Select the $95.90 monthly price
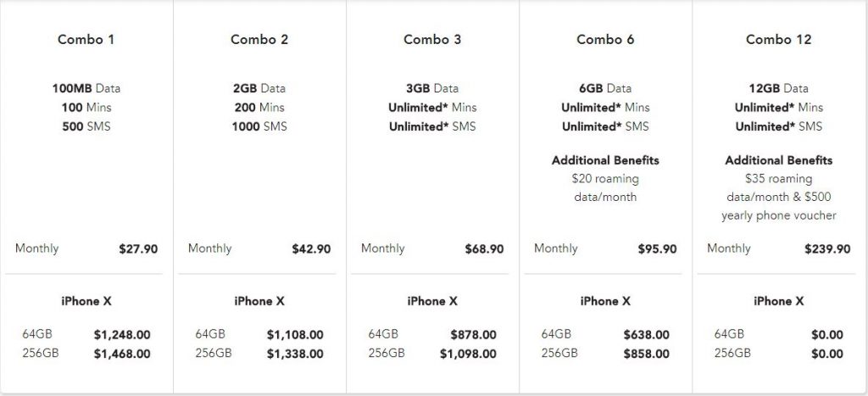868x396 pixels. [657, 249]
